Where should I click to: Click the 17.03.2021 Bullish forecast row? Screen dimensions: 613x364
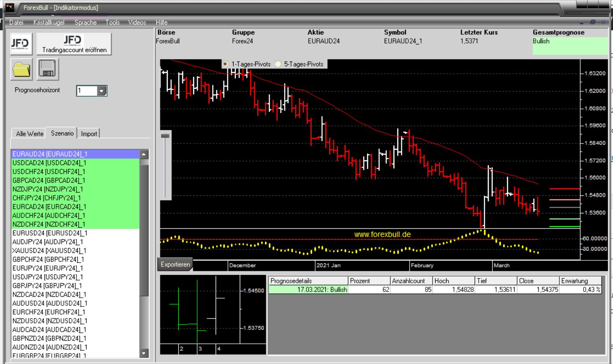point(307,290)
